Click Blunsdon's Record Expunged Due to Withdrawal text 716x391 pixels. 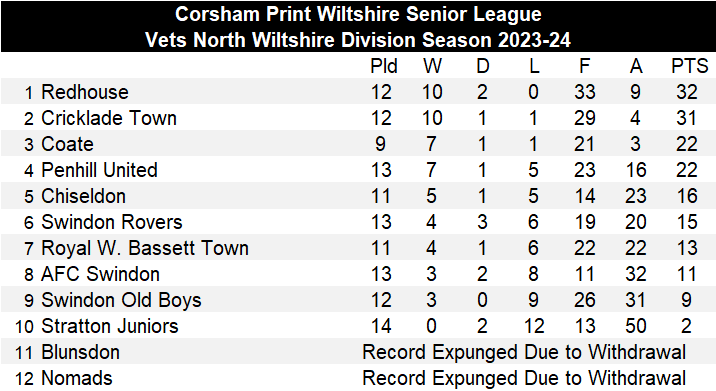point(524,353)
